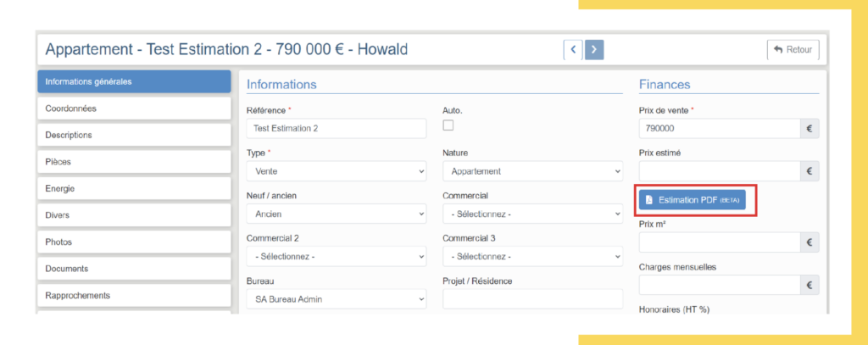The width and height of the screenshot is (868, 345).
Task: Open the Energie section
Action: coord(134,188)
